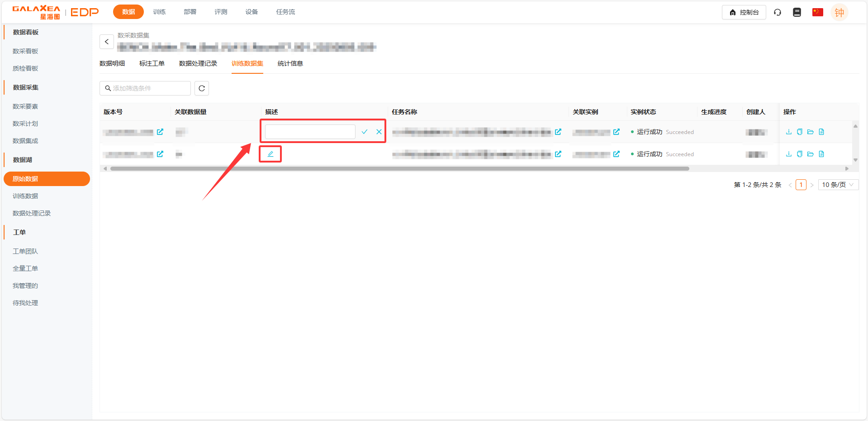Confirm description edit with the checkmark icon
Image resolution: width=868 pixels, height=421 pixels.
click(x=365, y=132)
